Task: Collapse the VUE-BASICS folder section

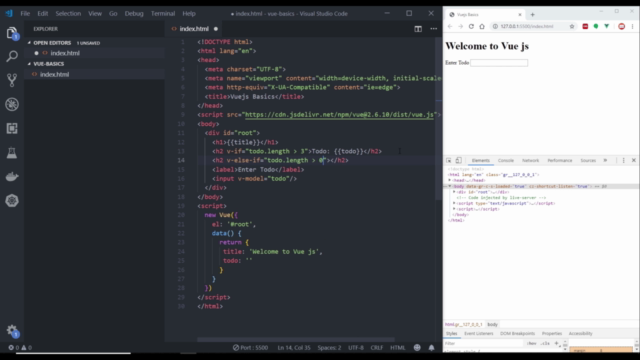Action: click(x=29, y=64)
